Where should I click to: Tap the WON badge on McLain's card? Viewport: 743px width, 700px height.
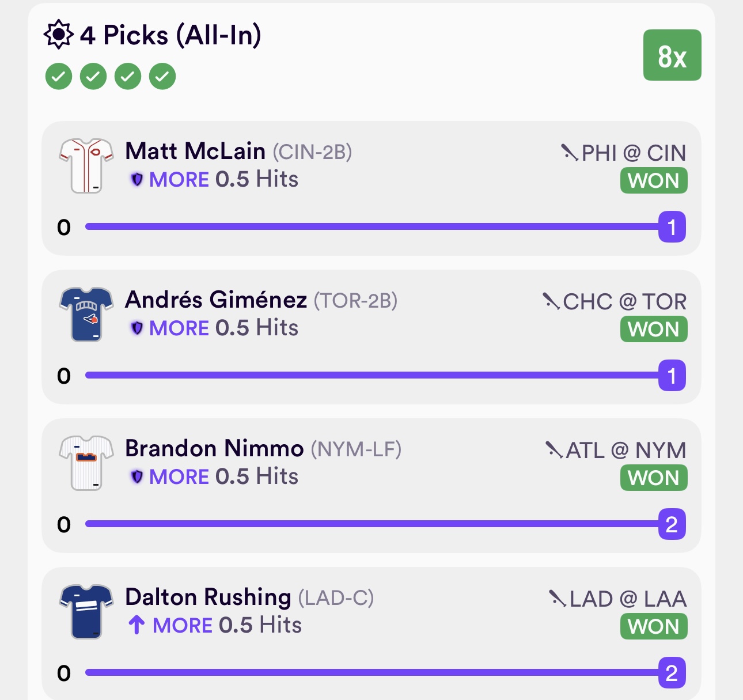coord(654,181)
